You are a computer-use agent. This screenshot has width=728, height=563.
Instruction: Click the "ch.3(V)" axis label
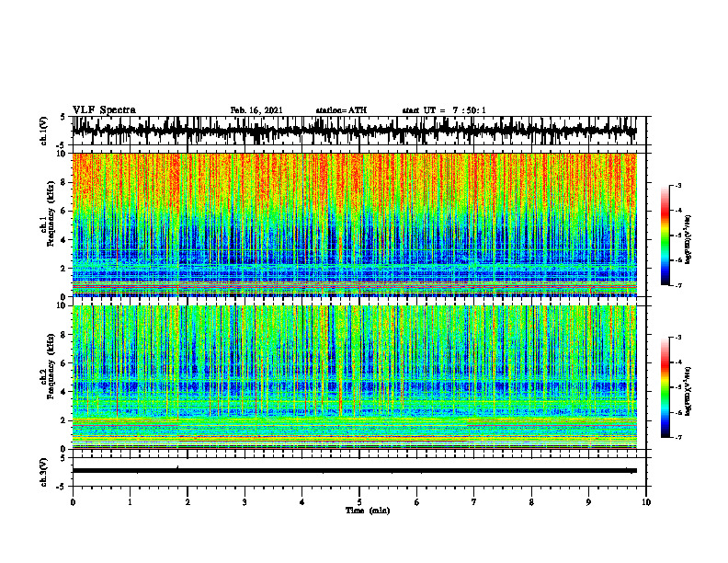tap(44, 473)
